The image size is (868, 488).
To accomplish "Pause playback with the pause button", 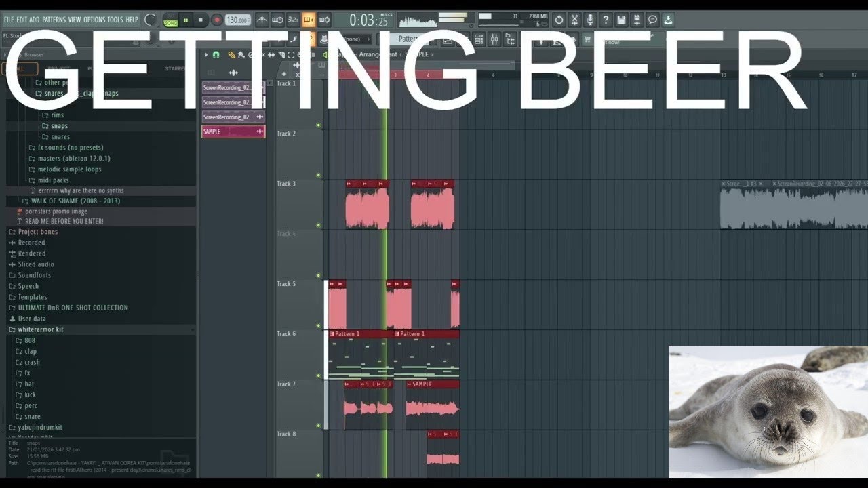I will click(x=186, y=20).
